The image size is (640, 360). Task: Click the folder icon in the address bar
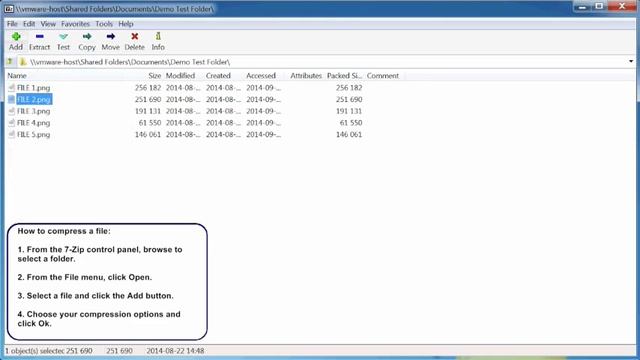pos(23,62)
